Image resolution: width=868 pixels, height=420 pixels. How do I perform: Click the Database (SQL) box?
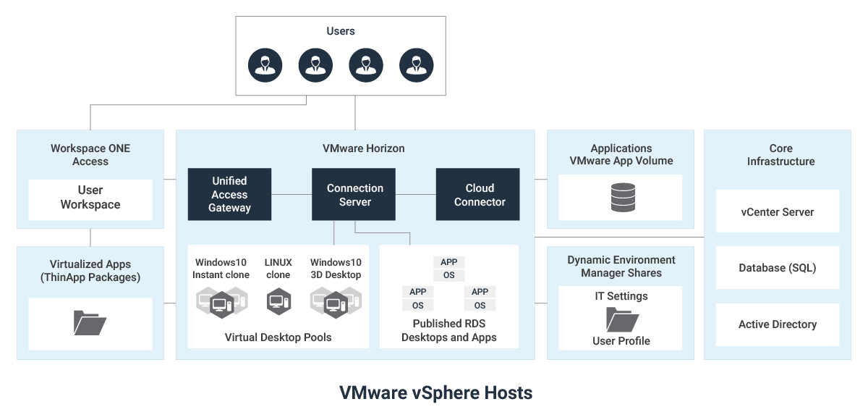click(x=778, y=268)
